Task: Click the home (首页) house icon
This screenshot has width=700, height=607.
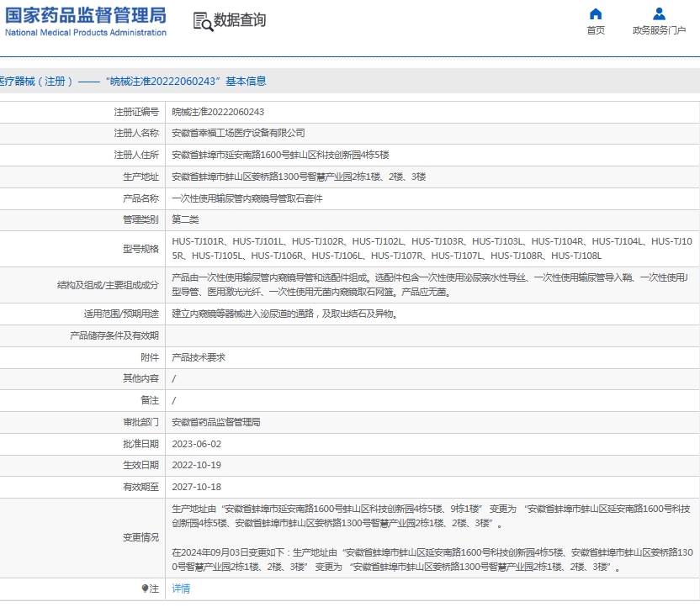Action: coord(596,14)
